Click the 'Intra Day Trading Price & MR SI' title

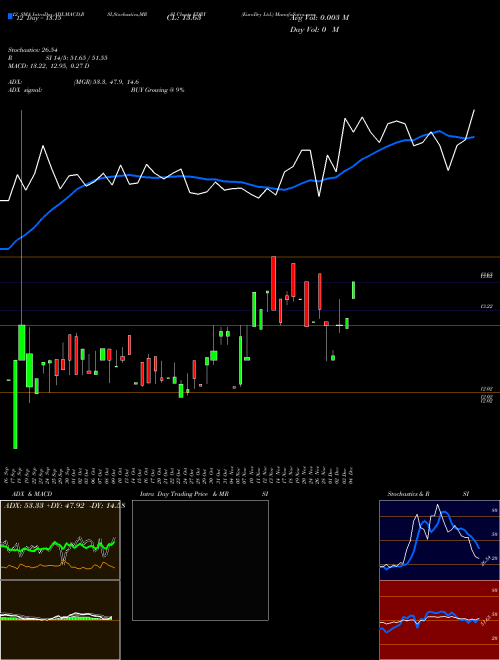point(204,494)
